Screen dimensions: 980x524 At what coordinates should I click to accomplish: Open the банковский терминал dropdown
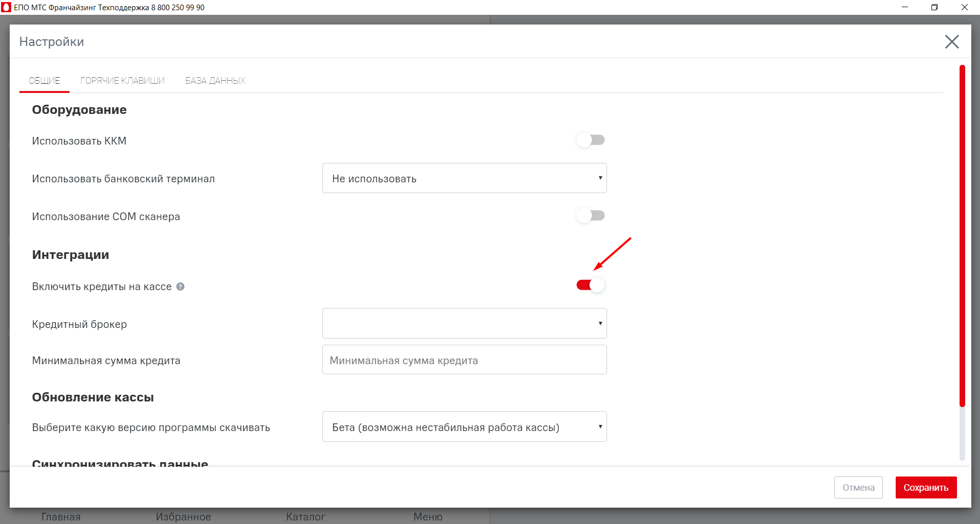coord(464,178)
